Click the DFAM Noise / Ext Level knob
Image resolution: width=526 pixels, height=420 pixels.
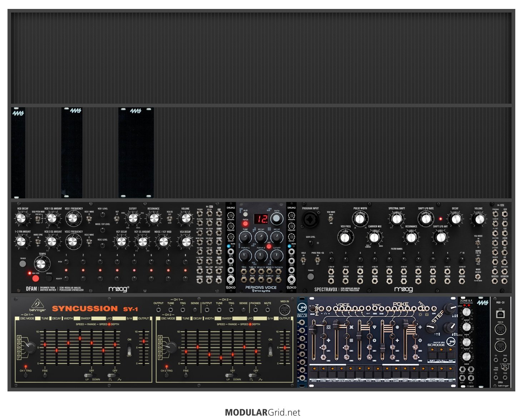(x=103, y=230)
